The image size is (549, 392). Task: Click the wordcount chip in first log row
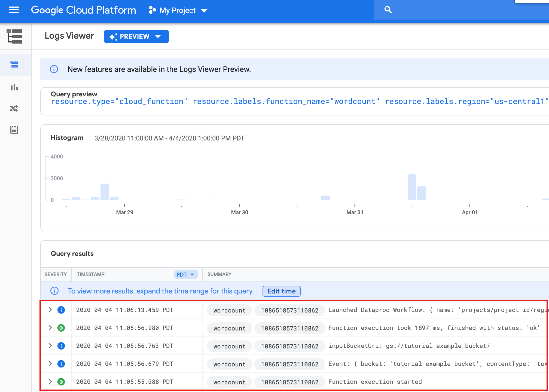[x=229, y=310]
